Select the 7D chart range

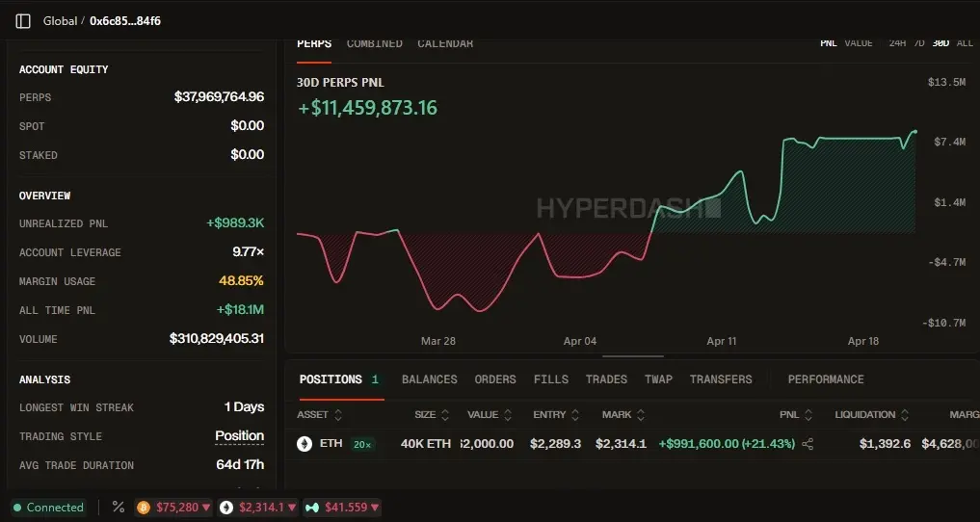[918, 43]
